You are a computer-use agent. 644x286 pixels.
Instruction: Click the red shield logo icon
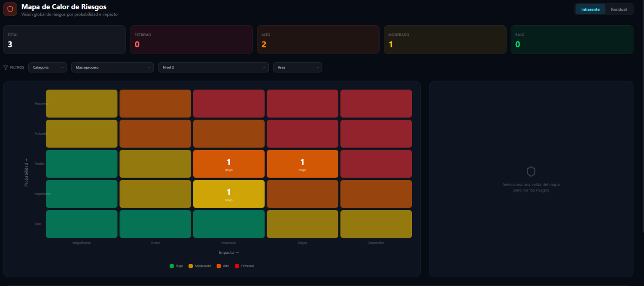pyautogui.click(x=10, y=9)
